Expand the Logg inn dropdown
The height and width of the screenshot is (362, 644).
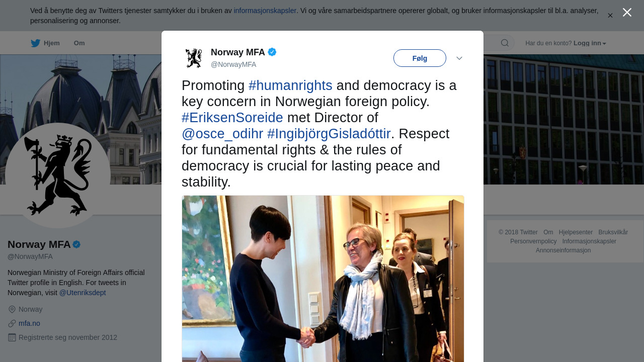click(x=590, y=43)
